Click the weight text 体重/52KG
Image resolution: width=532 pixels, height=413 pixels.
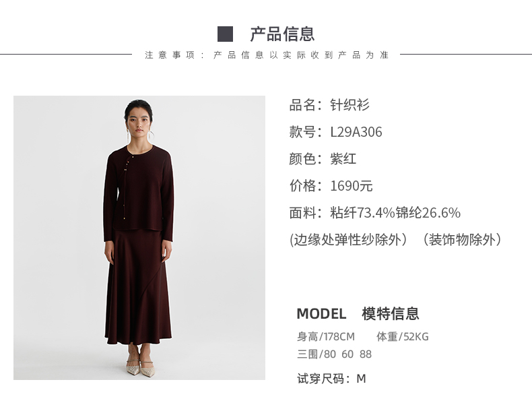point(403,337)
